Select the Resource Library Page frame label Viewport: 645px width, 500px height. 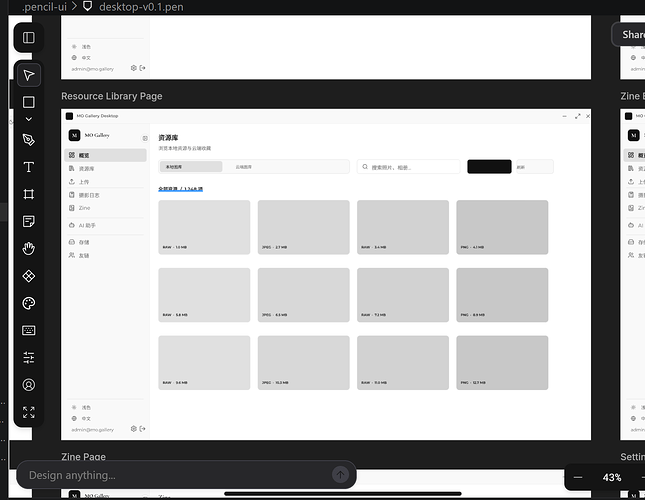tap(111, 96)
